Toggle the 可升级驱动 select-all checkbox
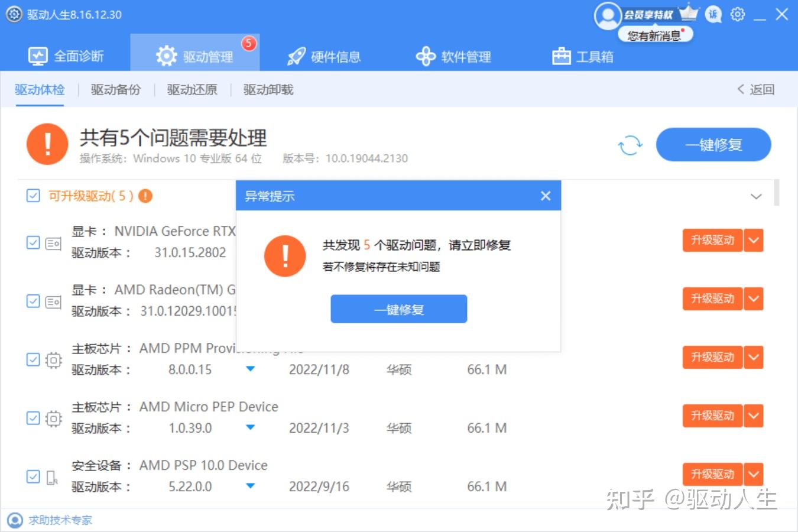798x532 pixels. point(33,196)
